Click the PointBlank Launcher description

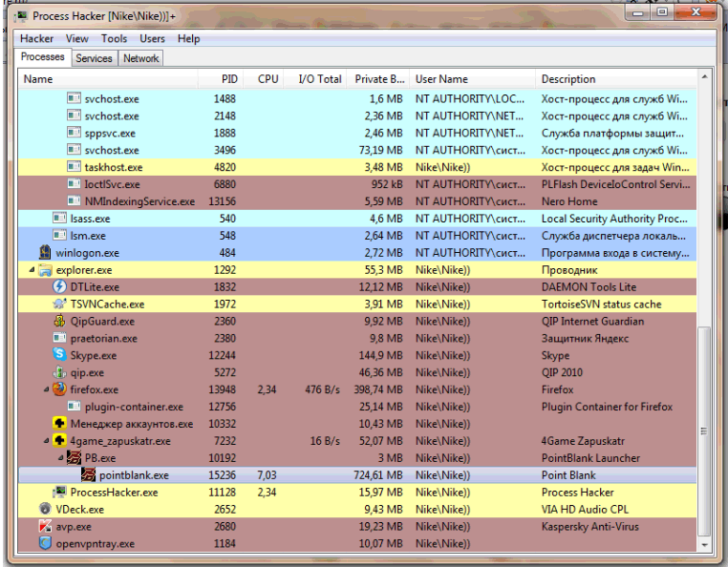tap(590, 458)
